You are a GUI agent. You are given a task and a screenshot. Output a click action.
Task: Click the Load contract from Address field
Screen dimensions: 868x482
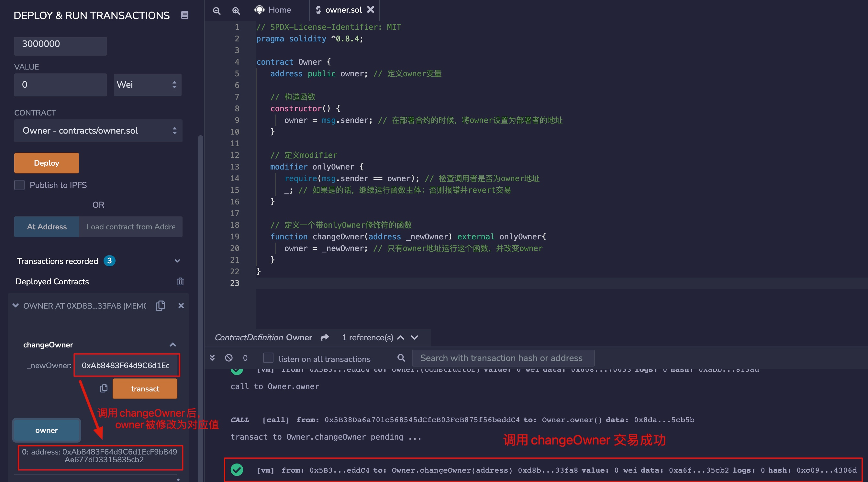131,227
